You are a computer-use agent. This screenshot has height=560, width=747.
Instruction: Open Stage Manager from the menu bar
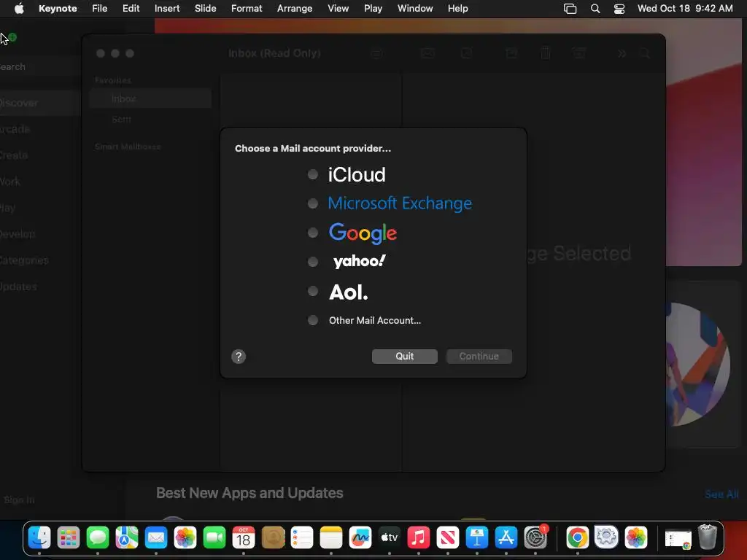click(x=570, y=9)
